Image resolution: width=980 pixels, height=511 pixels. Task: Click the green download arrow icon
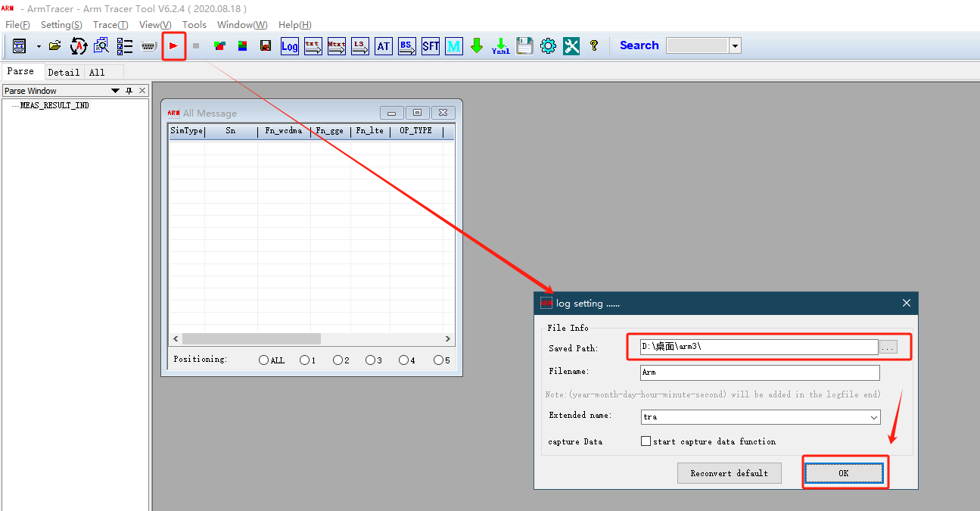477,46
